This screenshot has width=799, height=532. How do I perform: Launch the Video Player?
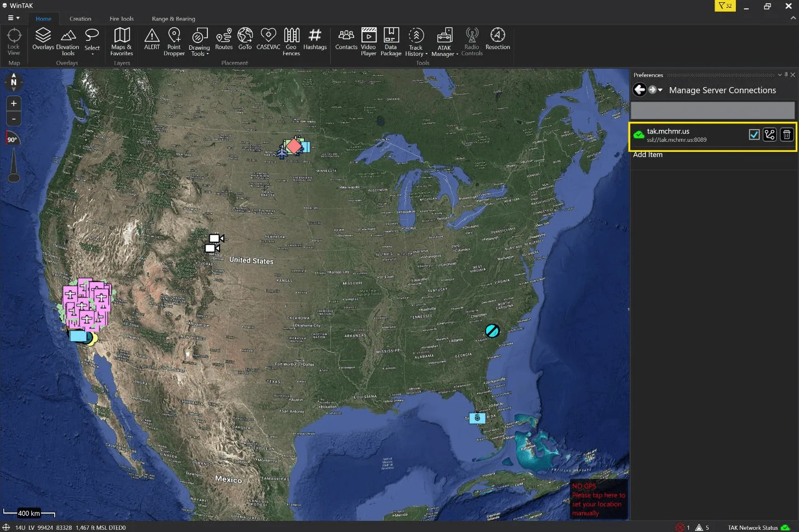point(369,42)
